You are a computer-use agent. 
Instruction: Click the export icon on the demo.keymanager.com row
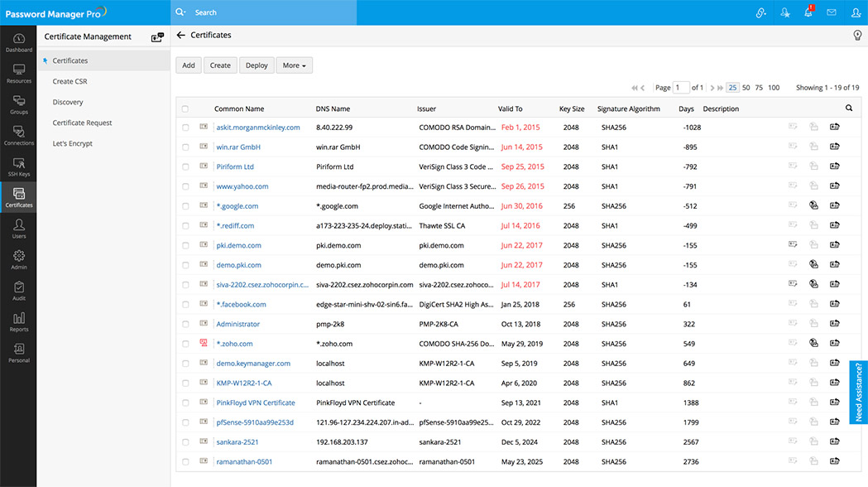coord(834,363)
